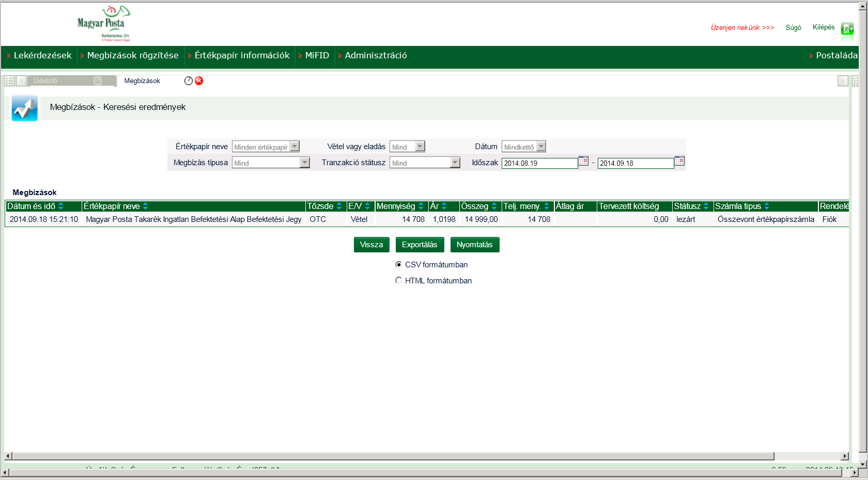Open the Tranzakció státusz dropdown

pyautogui.click(x=425, y=163)
